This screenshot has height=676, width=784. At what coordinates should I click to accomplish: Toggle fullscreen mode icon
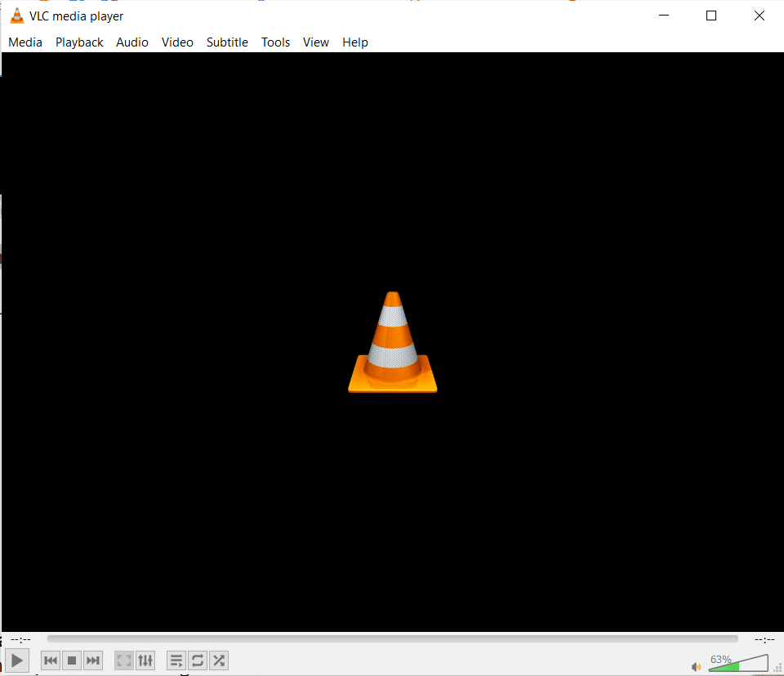point(123,660)
